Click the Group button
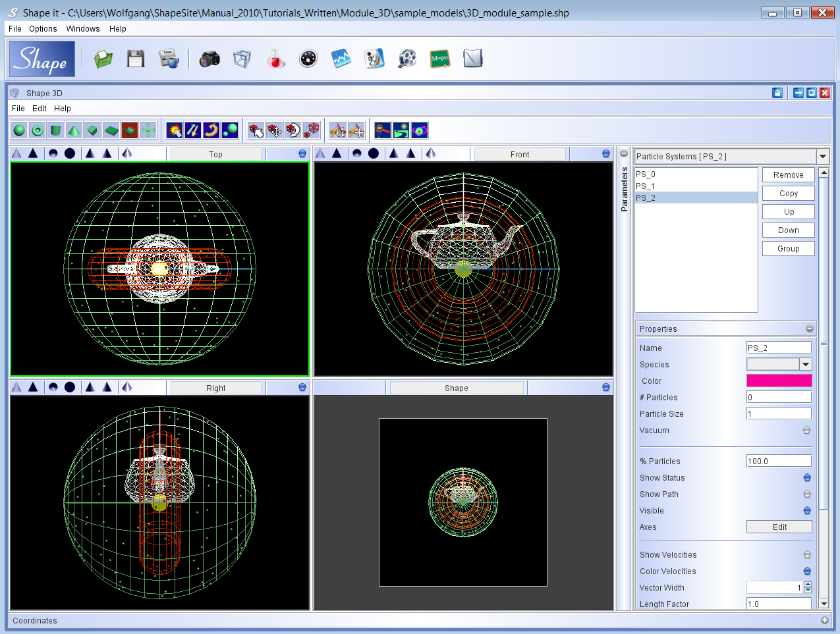 [x=789, y=249]
